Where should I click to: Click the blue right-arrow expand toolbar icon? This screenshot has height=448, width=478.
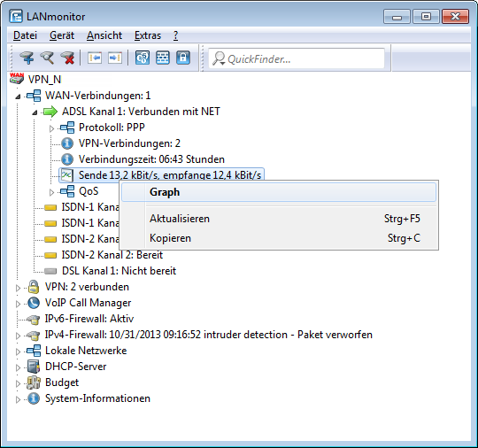[x=115, y=58]
